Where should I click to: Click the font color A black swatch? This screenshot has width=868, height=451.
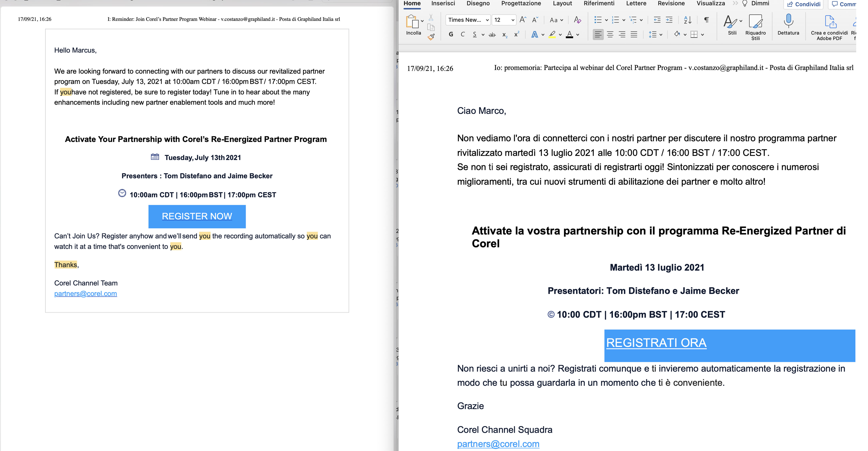click(x=569, y=34)
